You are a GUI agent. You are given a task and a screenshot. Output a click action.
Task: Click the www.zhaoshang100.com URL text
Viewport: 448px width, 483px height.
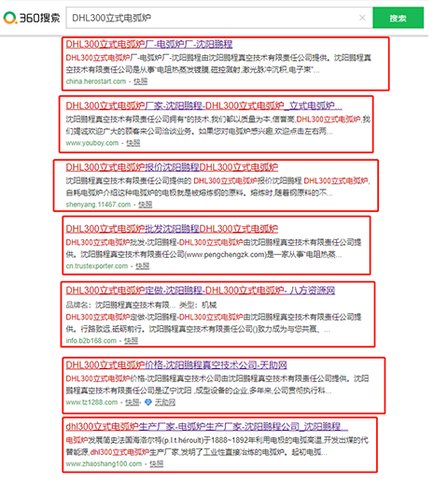(x=104, y=464)
